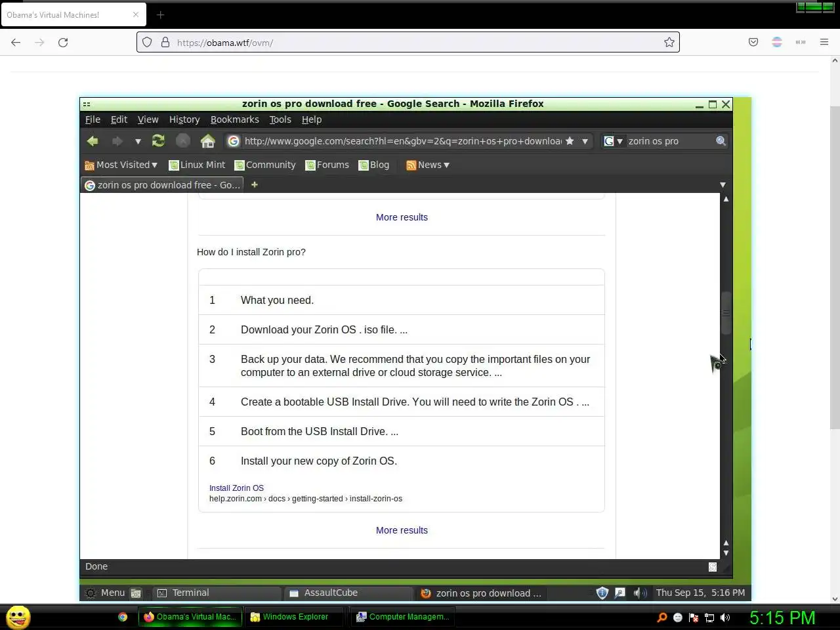Open the new tab plus in outer browser

160,14
